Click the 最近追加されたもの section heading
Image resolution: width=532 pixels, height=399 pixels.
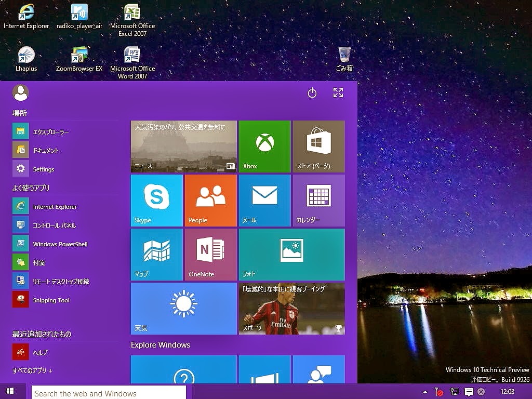pos(42,334)
